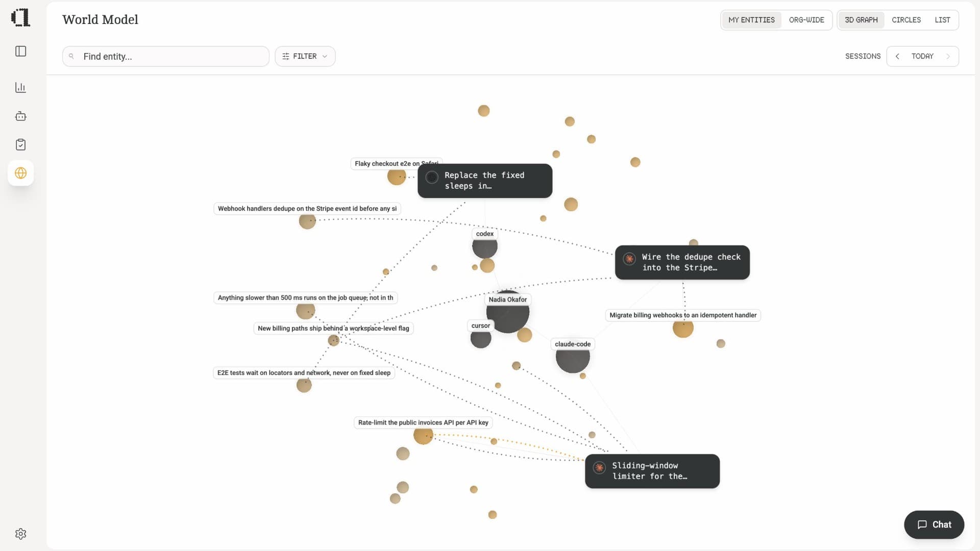
Task: Select the World Model globe icon
Action: coord(21,173)
